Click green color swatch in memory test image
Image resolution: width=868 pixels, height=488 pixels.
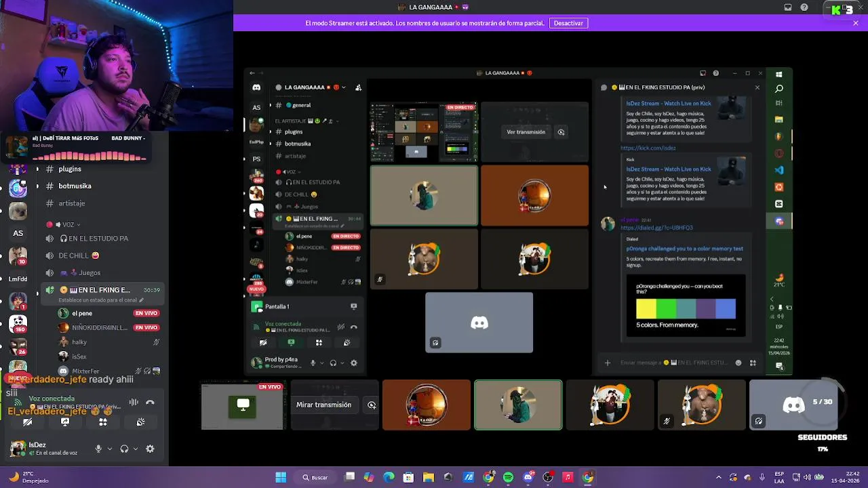[666, 309]
